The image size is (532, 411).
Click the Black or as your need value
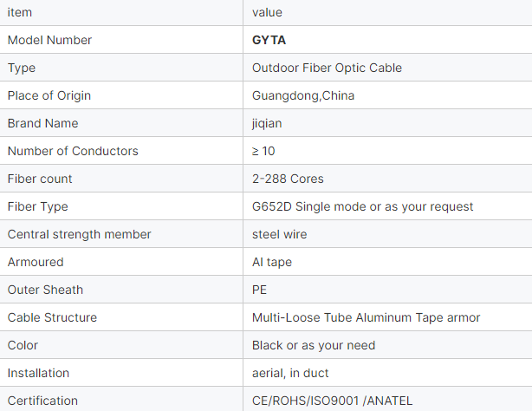point(314,345)
